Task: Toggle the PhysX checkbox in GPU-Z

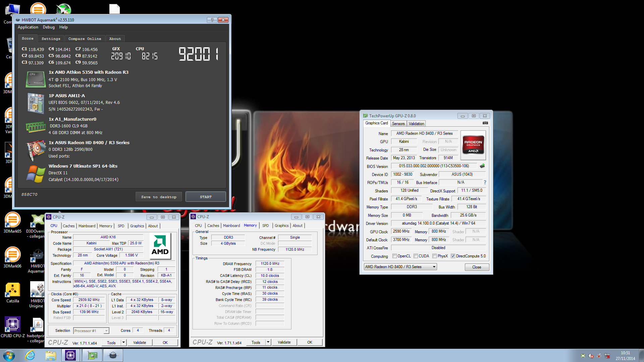Action: tap(435, 256)
